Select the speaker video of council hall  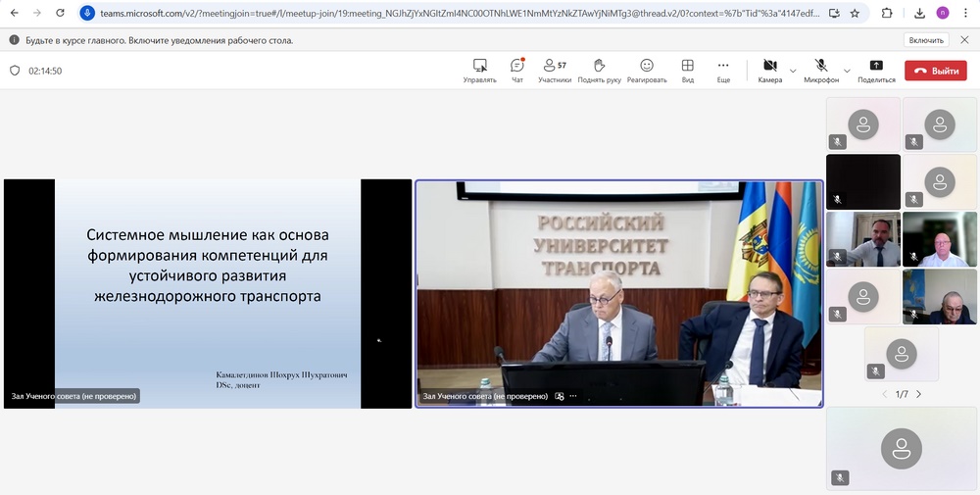[x=619, y=294]
